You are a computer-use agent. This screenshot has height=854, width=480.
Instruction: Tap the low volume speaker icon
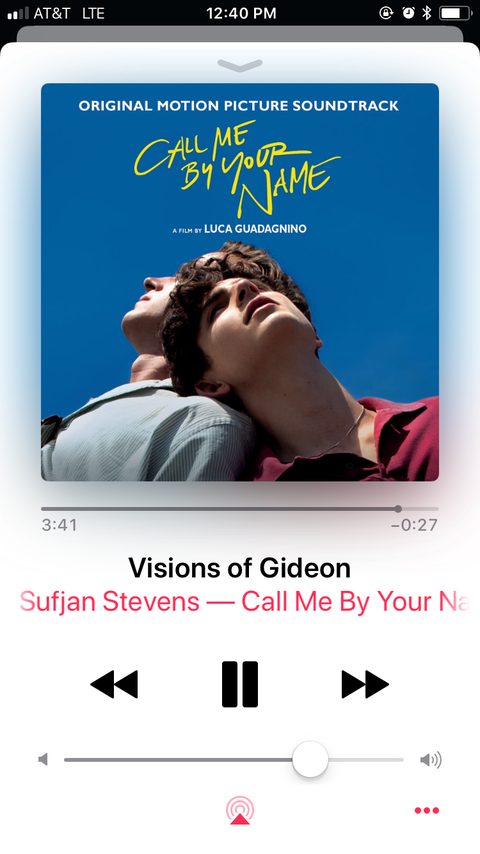tap(43, 759)
